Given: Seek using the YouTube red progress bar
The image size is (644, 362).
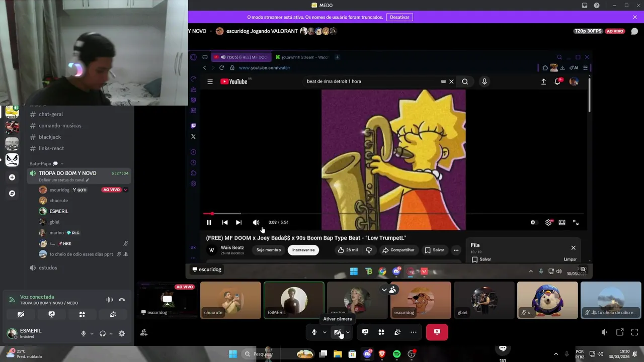Looking at the screenshot, I should pyautogui.click(x=393, y=214).
